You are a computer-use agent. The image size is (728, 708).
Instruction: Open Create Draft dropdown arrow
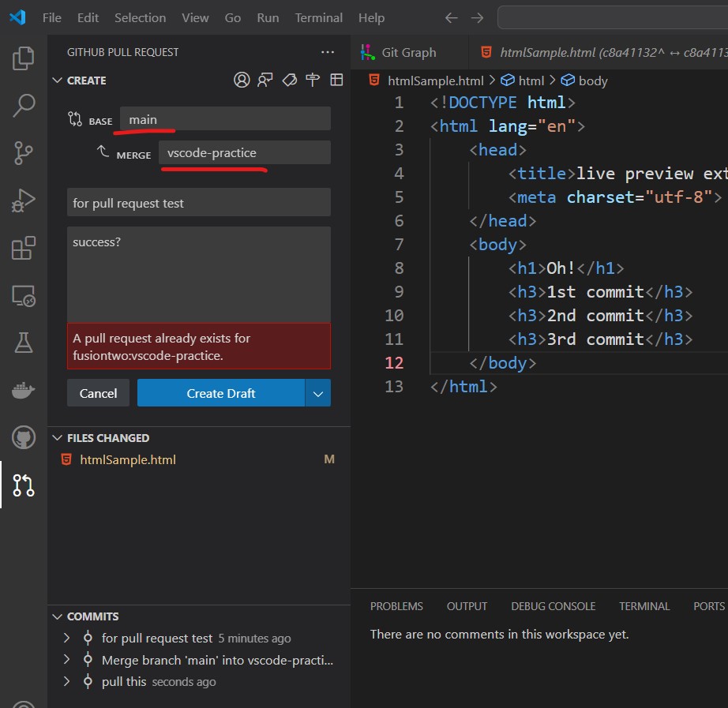coord(318,394)
